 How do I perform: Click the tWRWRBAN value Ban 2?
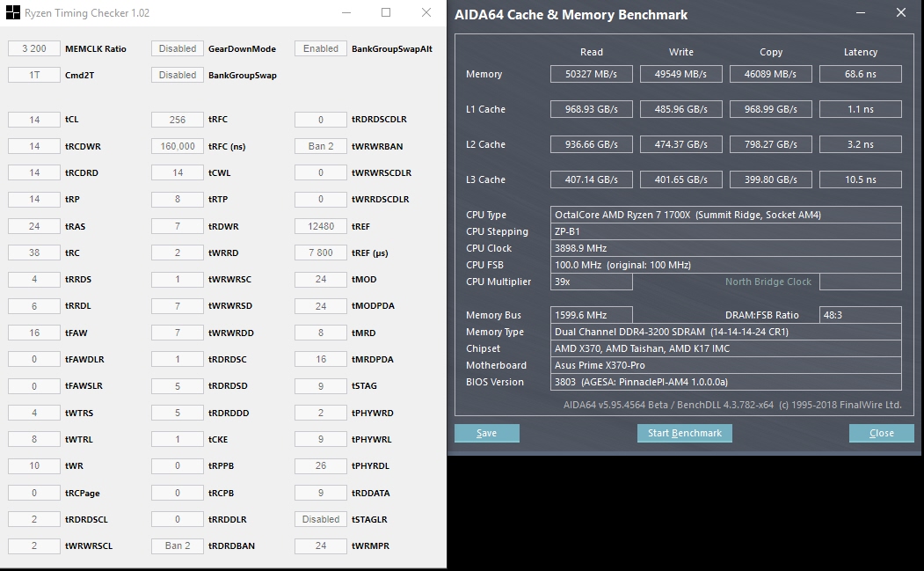tap(321, 146)
